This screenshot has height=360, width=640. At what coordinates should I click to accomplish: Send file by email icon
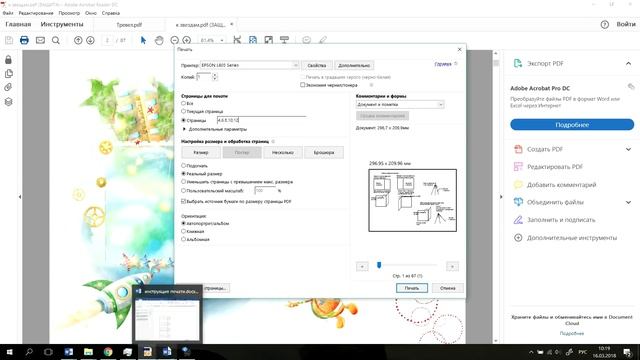[40, 40]
